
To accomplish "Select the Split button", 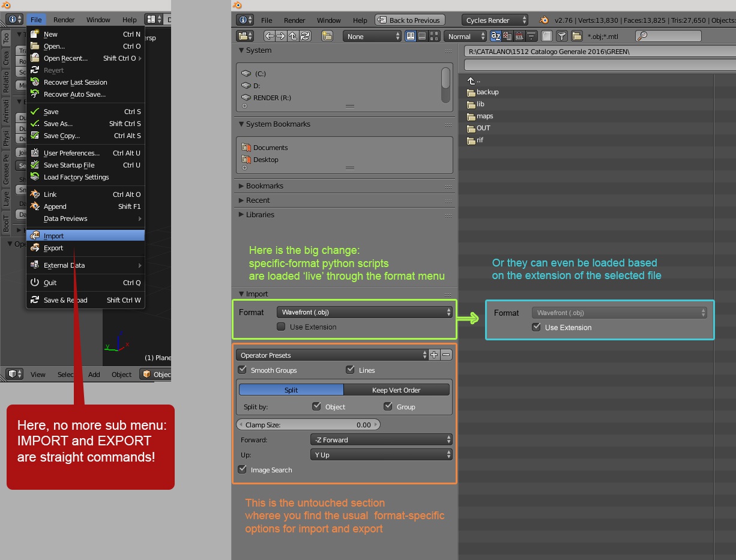I will coord(291,390).
